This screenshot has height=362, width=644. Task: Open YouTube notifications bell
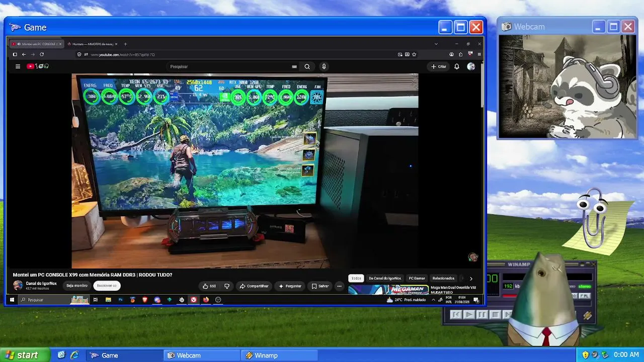pos(457,66)
